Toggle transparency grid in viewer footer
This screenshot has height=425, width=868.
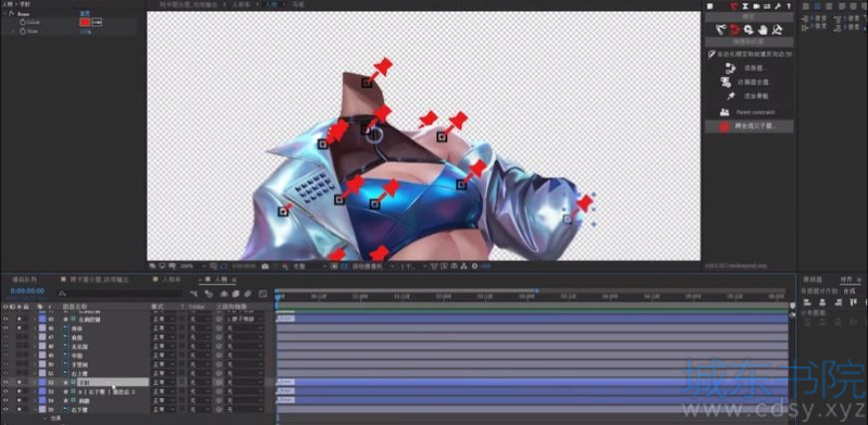point(343,266)
